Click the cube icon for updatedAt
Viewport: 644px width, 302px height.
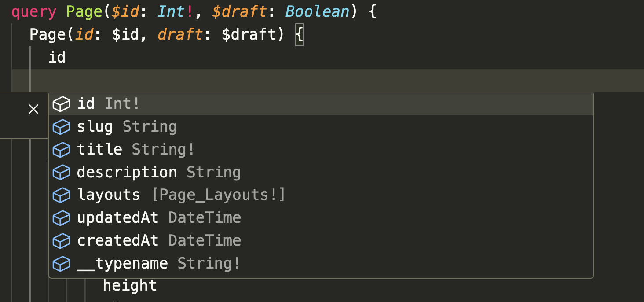pyautogui.click(x=62, y=218)
